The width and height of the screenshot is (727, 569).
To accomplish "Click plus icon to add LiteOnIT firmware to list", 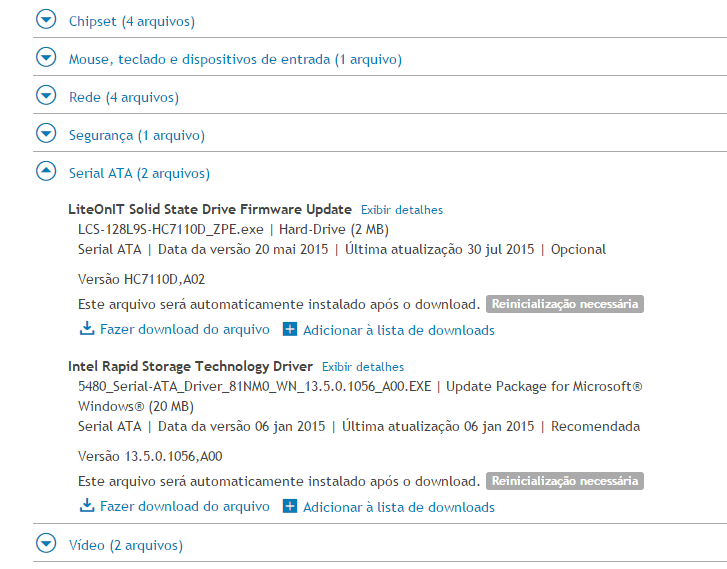I will tap(290, 329).
